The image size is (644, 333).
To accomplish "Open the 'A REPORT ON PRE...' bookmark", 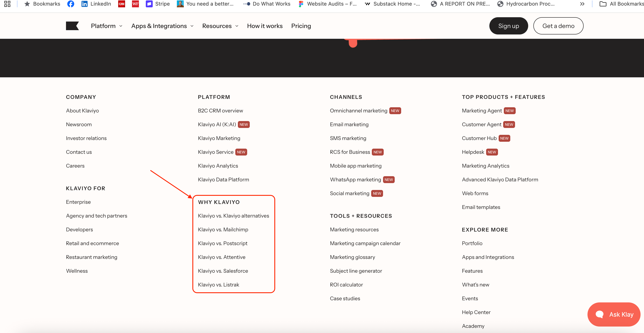I will click(x=460, y=4).
